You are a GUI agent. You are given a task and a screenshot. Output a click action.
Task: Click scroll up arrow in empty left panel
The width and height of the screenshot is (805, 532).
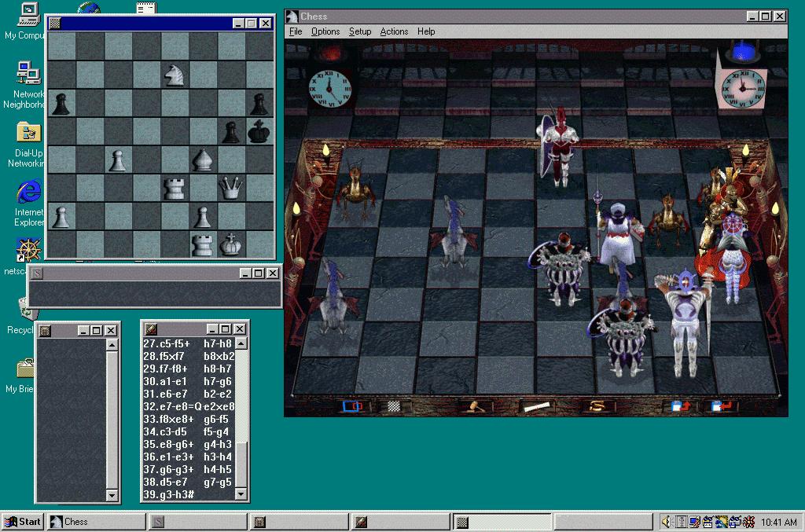[112, 345]
